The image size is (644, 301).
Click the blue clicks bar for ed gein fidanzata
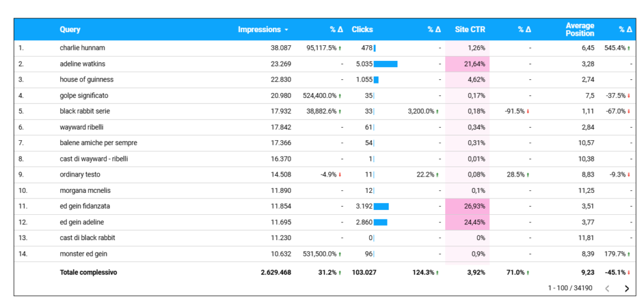click(381, 206)
